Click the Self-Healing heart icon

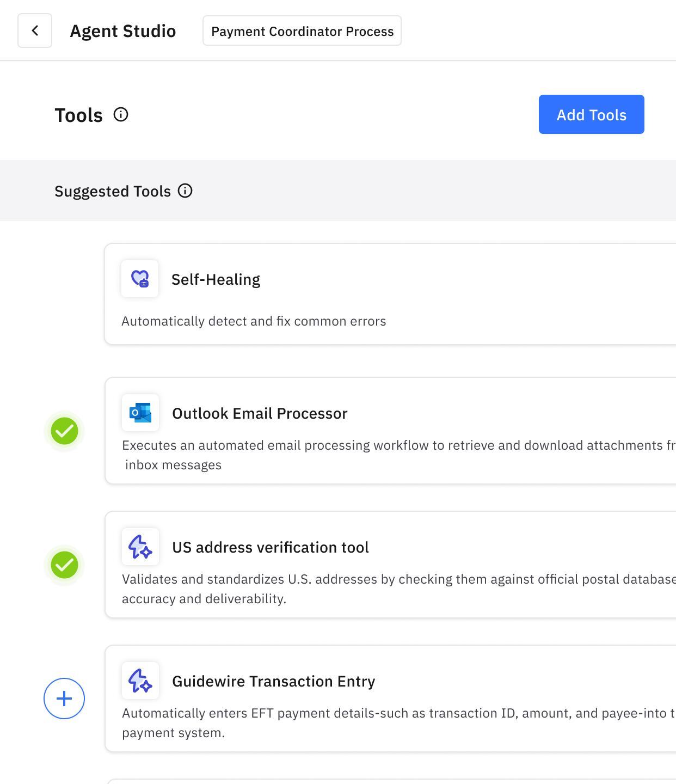pos(140,279)
